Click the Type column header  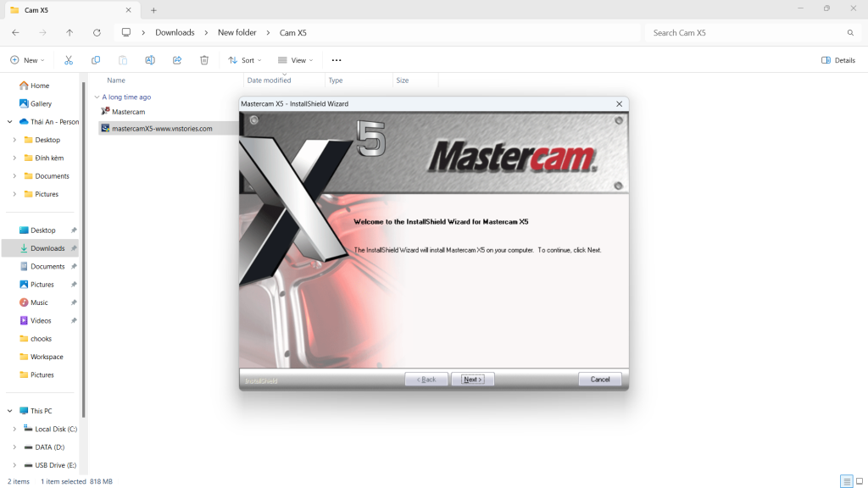336,80
